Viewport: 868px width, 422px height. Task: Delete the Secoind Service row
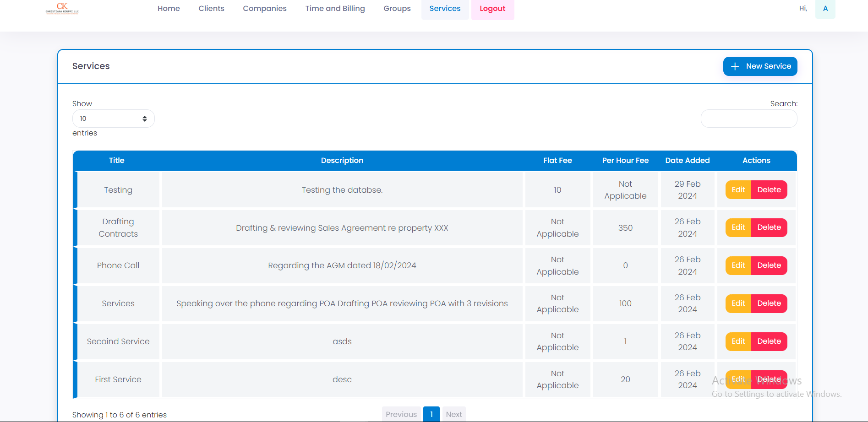769,341
